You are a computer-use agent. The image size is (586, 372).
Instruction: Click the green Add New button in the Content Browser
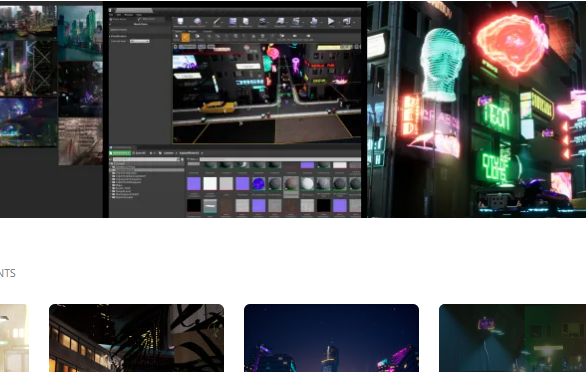[x=120, y=153]
